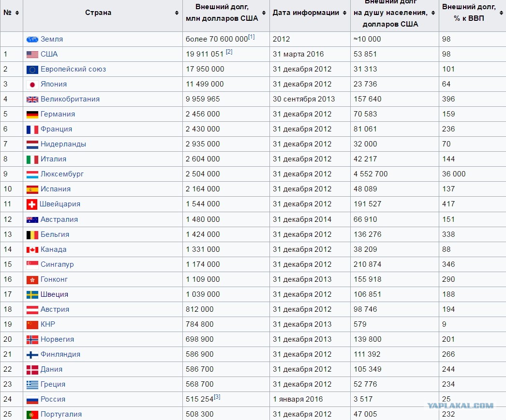Open the КНР country link

click(x=48, y=324)
